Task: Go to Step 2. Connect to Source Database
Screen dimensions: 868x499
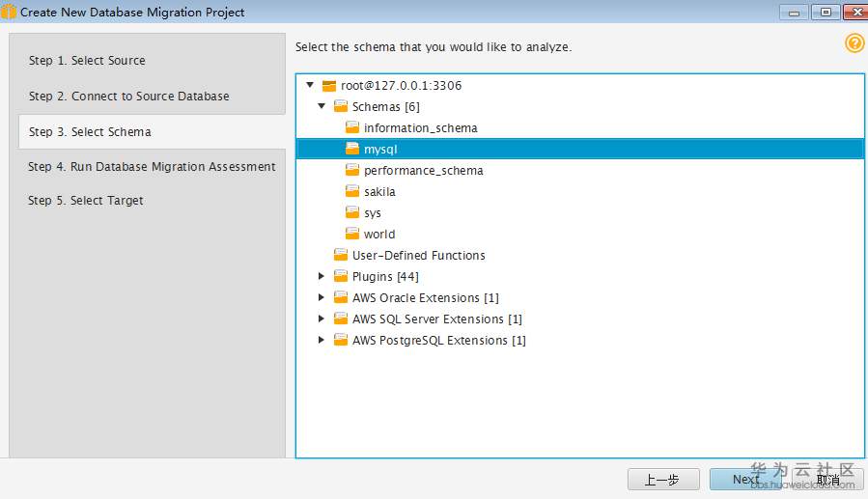Action: click(x=129, y=97)
